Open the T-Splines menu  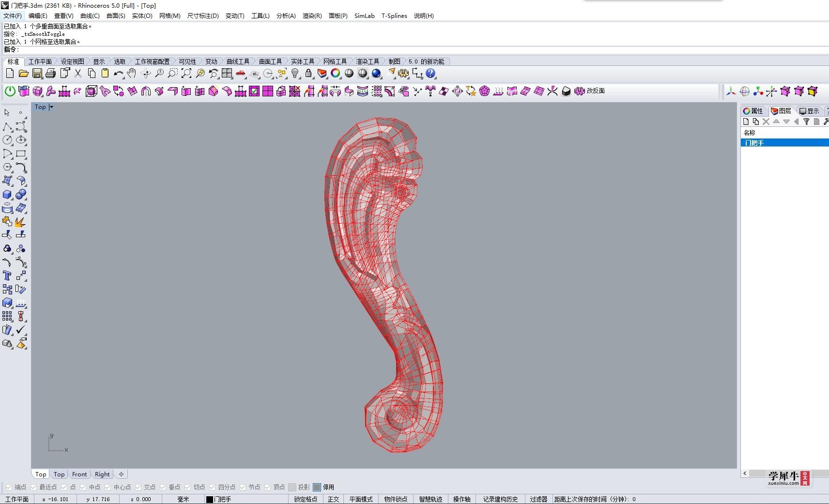tap(394, 15)
